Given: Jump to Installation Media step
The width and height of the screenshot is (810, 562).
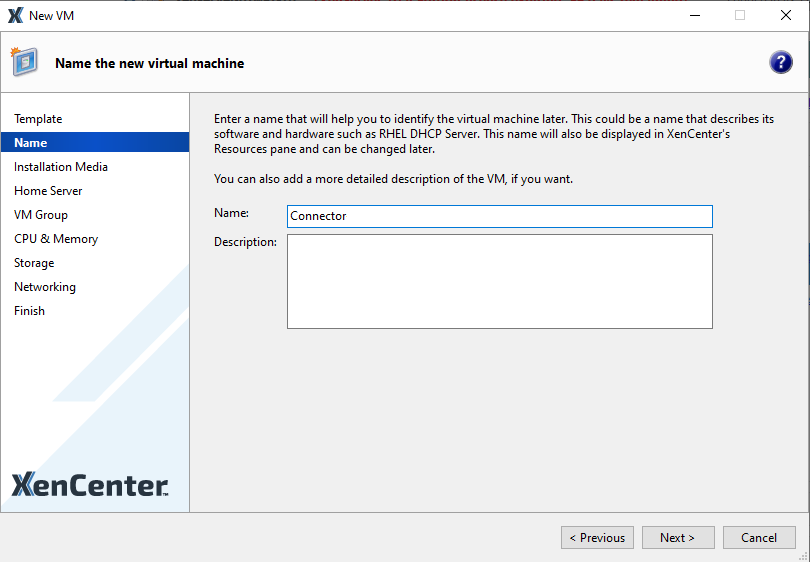Looking at the screenshot, I should click(x=61, y=167).
